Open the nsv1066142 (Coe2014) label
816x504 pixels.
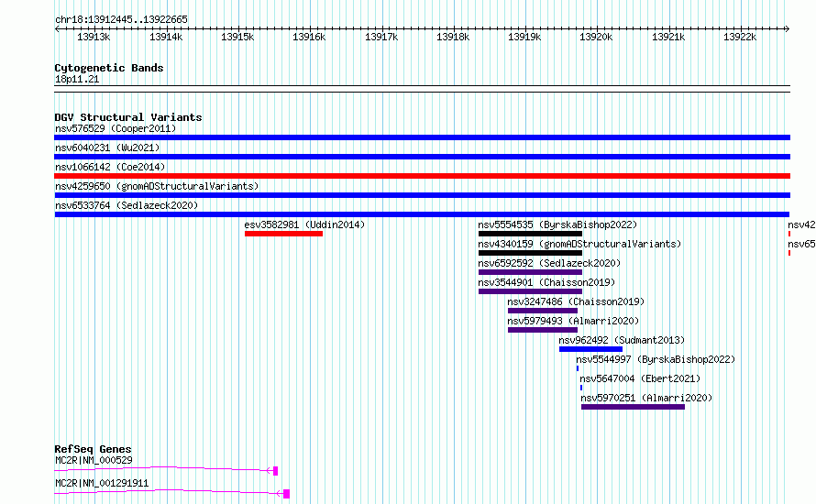(x=110, y=167)
